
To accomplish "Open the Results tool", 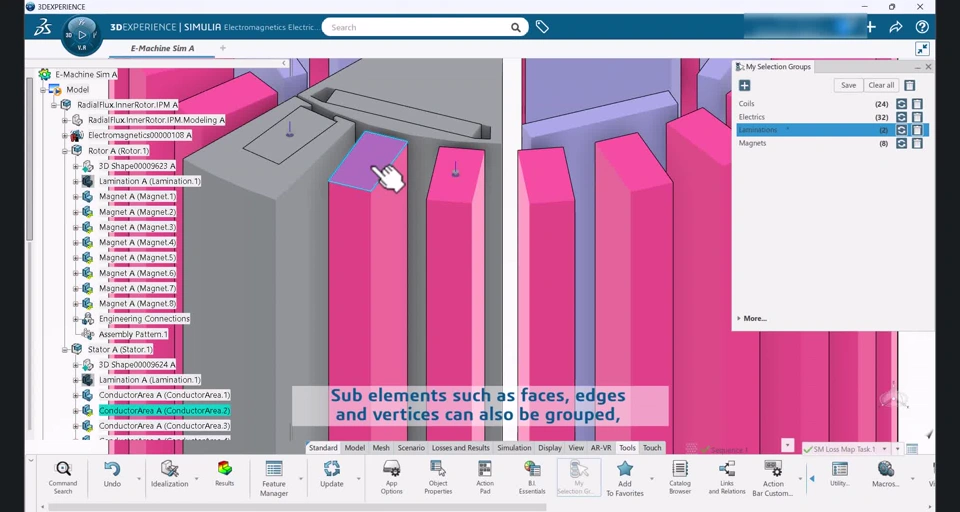I will pyautogui.click(x=225, y=474).
